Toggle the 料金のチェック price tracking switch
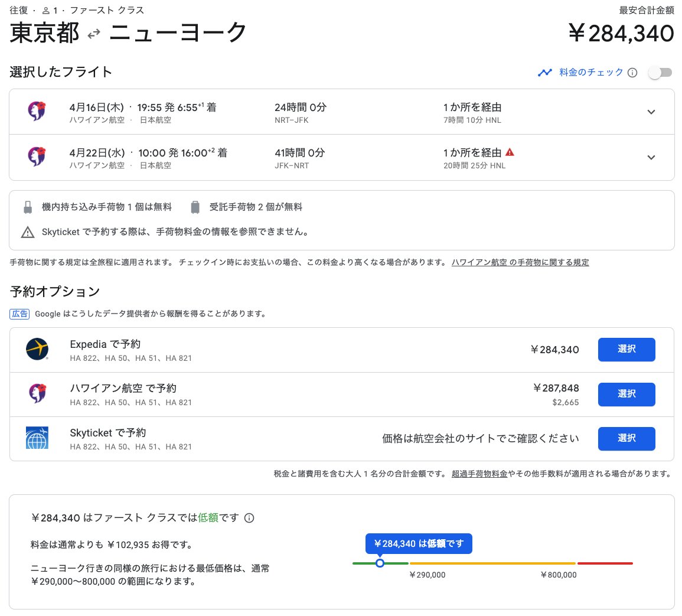 [660, 73]
